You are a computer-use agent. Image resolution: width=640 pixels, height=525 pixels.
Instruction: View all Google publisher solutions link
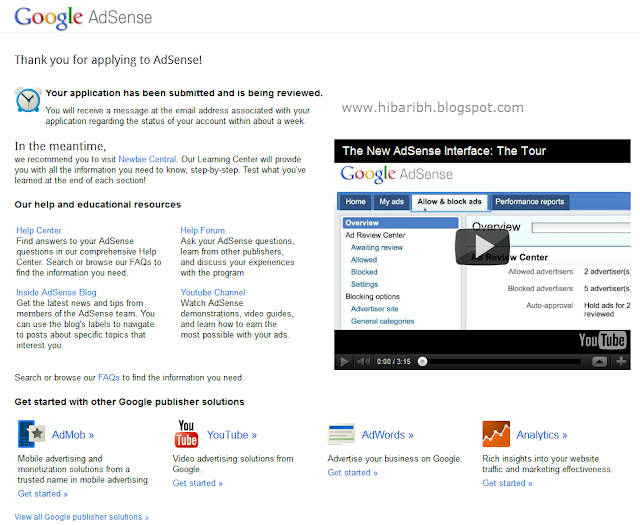point(82,517)
